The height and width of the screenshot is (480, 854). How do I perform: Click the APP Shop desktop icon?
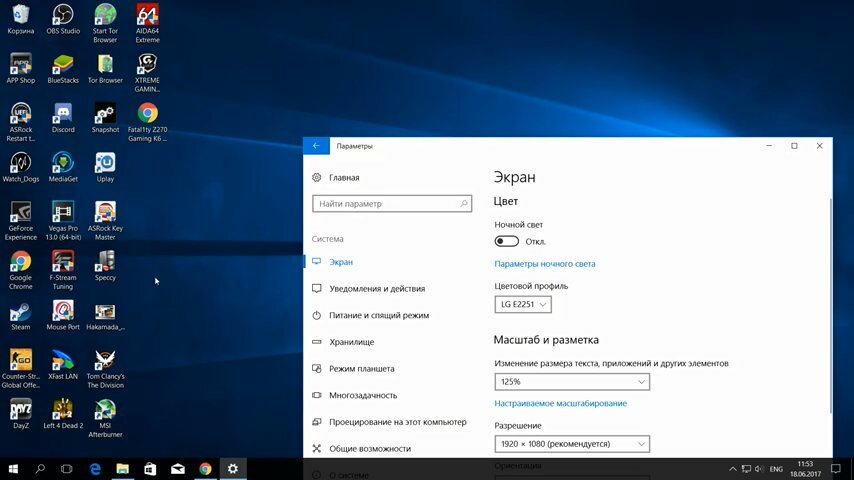point(21,69)
